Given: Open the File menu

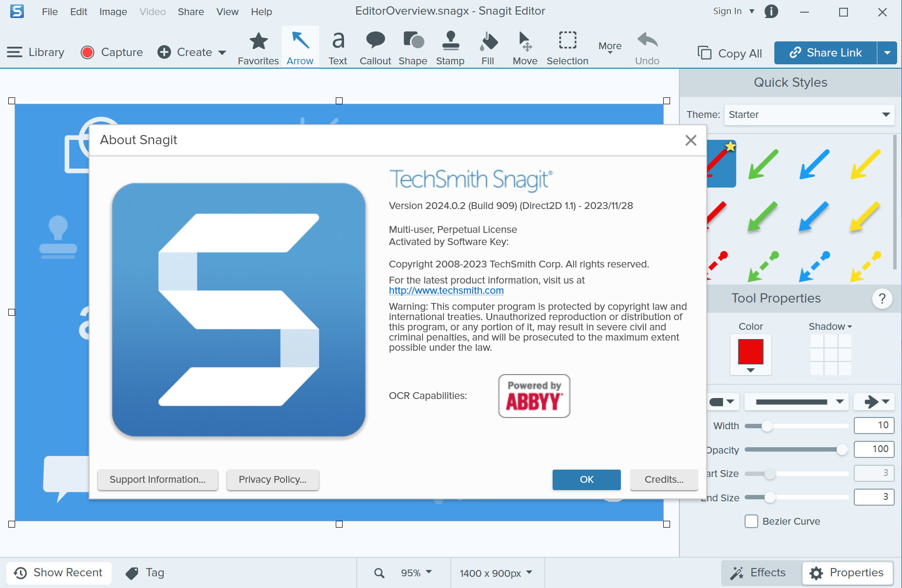Looking at the screenshot, I should (x=50, y=12).
